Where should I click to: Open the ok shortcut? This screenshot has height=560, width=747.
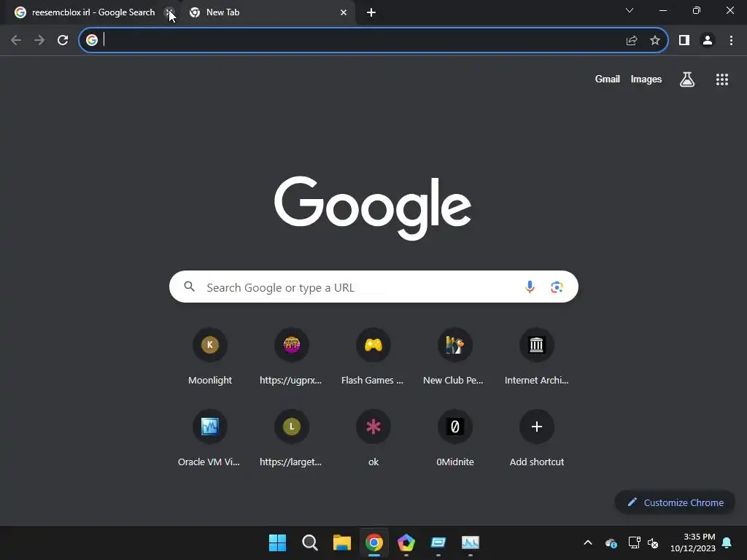pos(373,438)
